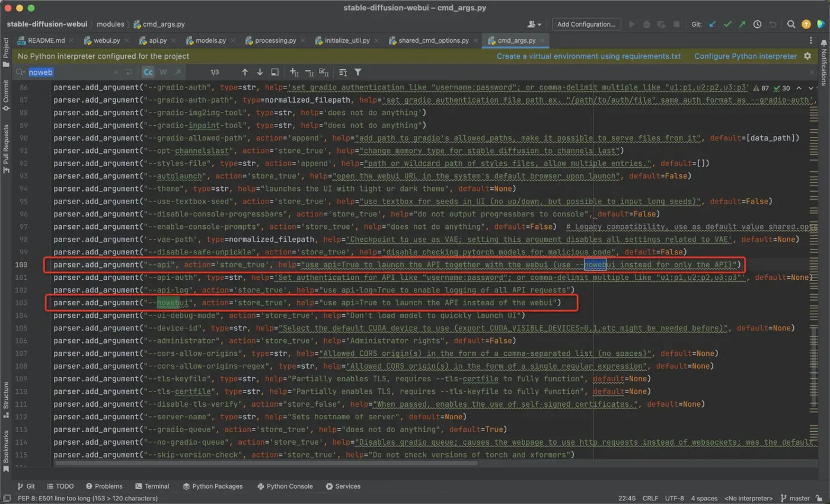Add selection for next occurrence
This screenshot has width=830, height=504.
point(294,72)
